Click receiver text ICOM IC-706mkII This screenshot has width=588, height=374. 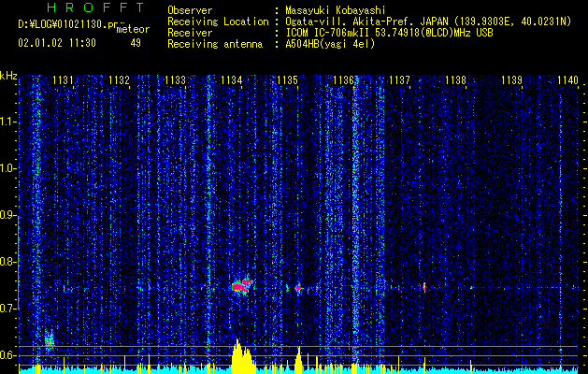(x=329, y=33)
